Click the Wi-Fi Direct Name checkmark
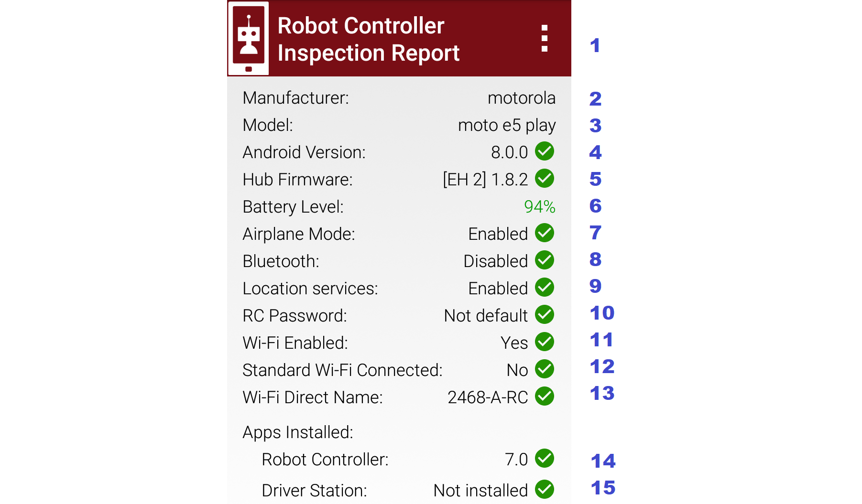The height and width of the screenshot is (504, 862). (x=545, y=397)
